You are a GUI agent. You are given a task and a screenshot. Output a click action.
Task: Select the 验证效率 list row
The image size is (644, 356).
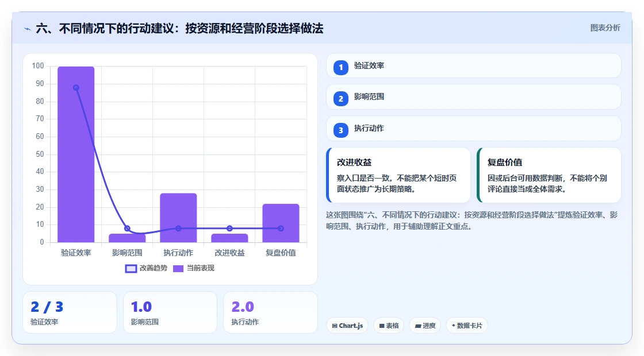coord(474,65)
